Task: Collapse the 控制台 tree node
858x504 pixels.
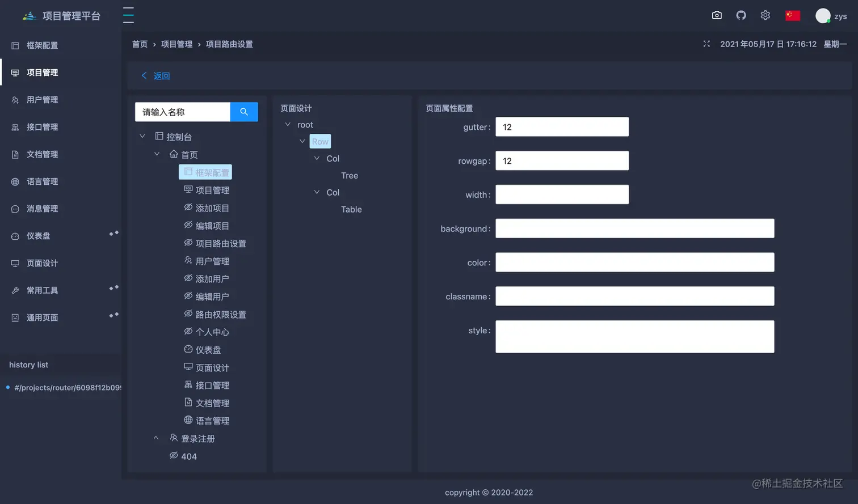Action: [x=142, y=136]
